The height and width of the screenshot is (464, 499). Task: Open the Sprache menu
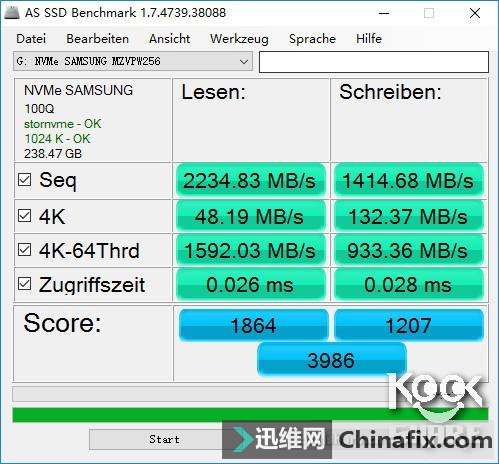pyautogui.click(x=312, y=39)
